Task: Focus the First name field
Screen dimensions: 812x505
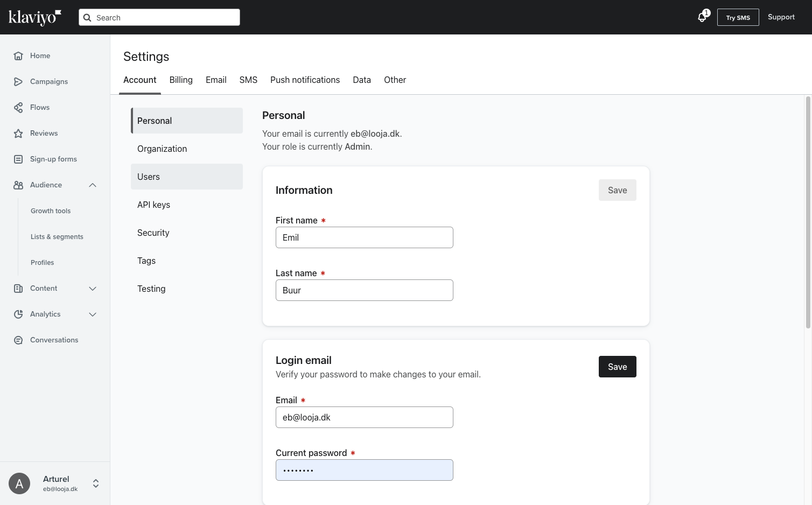Action: click(x=365, y=237)
